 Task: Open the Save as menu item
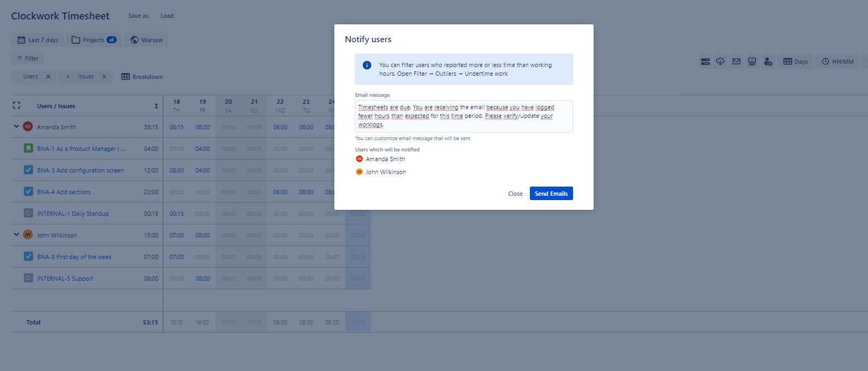[138, 16]
